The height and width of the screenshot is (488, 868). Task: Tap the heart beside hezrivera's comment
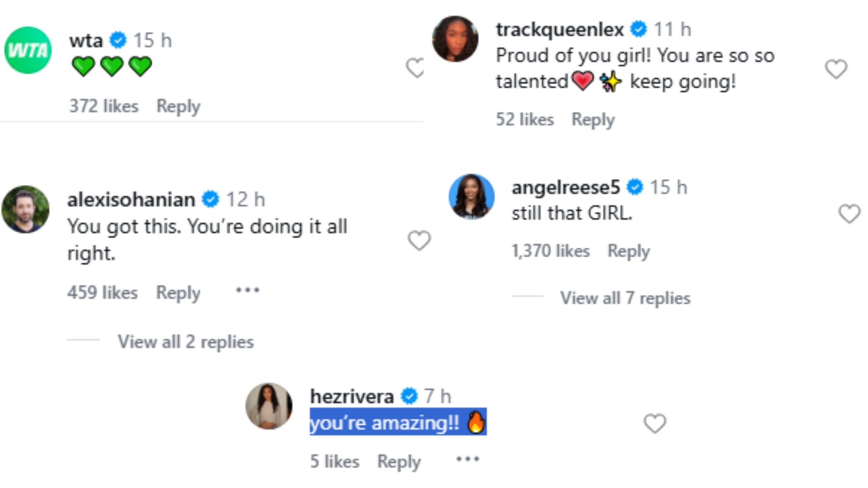click(x=655, y=423)
